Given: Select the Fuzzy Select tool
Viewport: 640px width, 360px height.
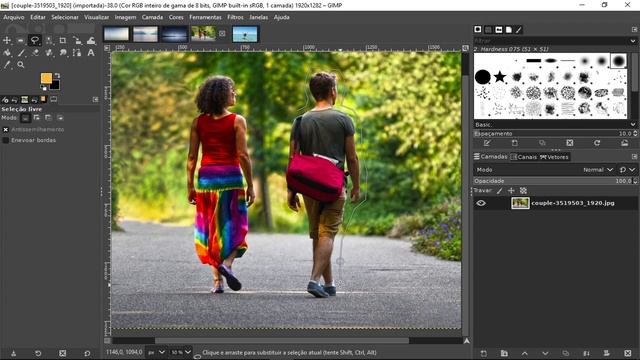Looking at the screenshot, I should click(x=49, y=40).
